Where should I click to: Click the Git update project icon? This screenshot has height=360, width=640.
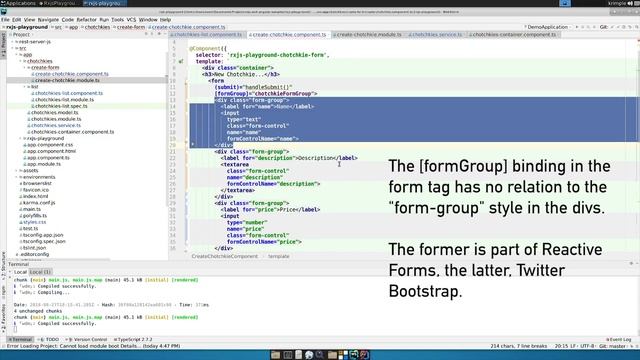[612, 27]
